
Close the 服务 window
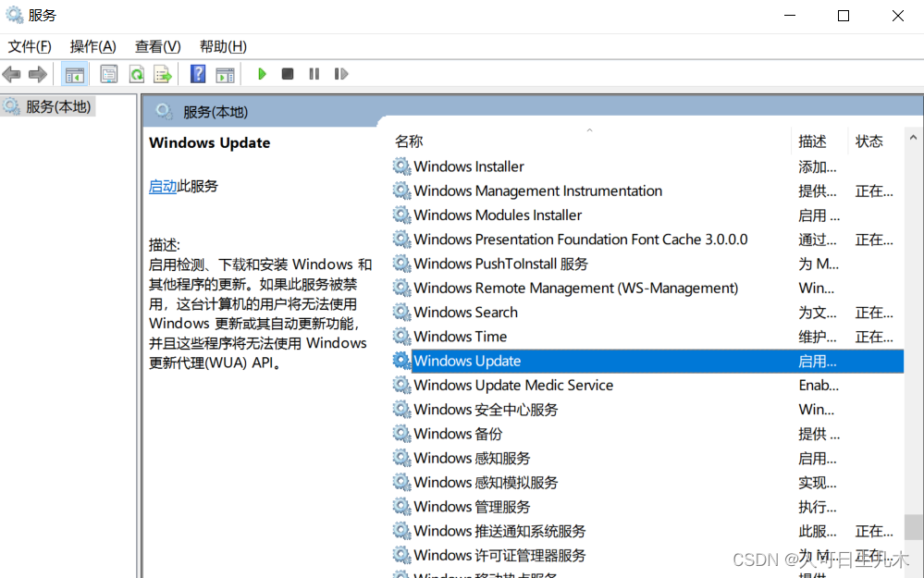(897, 16)
